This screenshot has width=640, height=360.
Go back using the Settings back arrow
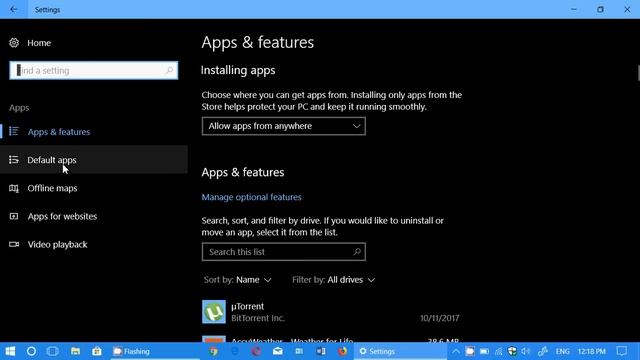(x=13, y=9)
